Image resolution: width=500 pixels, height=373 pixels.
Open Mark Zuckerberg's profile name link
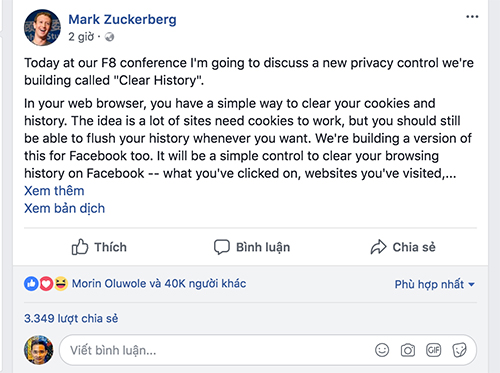tap(122, 20)
